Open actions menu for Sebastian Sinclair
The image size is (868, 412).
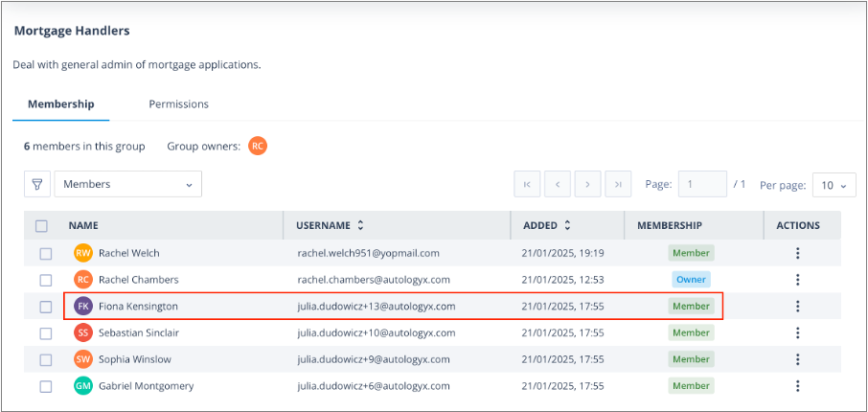point(798,332)
